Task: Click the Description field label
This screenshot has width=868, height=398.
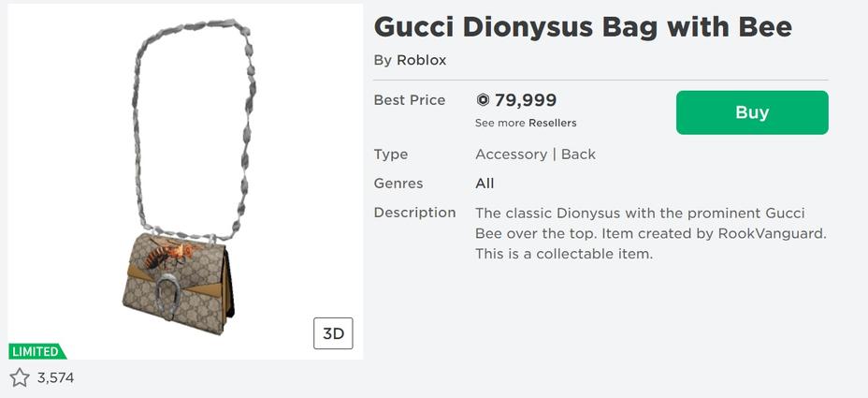Action: (414, 213)
